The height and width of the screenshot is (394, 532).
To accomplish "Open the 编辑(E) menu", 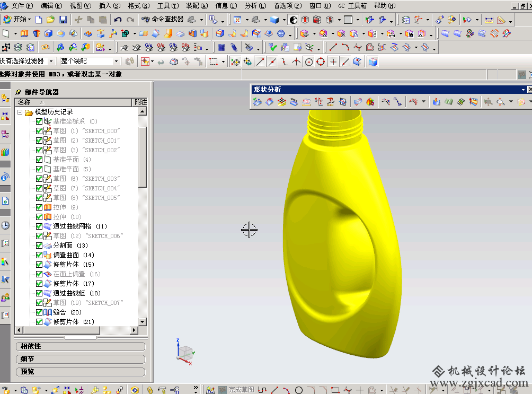I will pyautogui.click(x=51, y=6).
